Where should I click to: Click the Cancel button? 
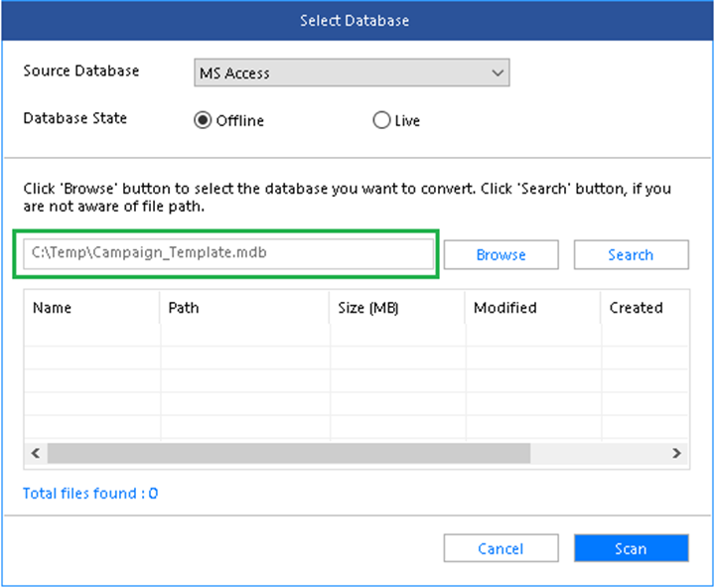[500, 548]
